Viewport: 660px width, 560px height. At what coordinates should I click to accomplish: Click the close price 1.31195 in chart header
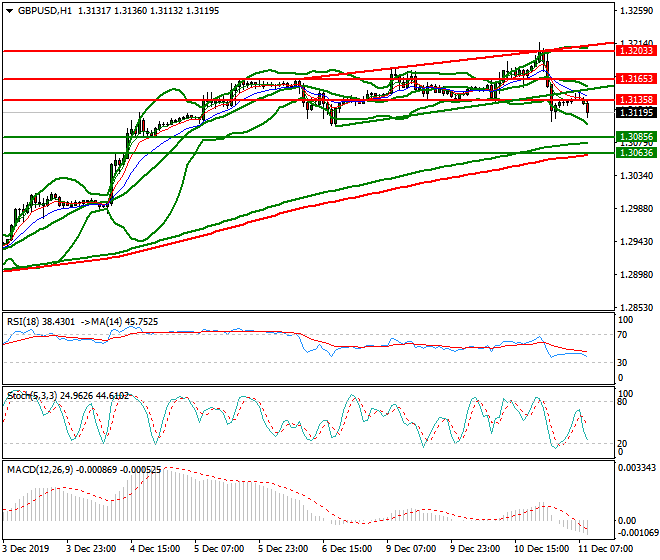202,11
